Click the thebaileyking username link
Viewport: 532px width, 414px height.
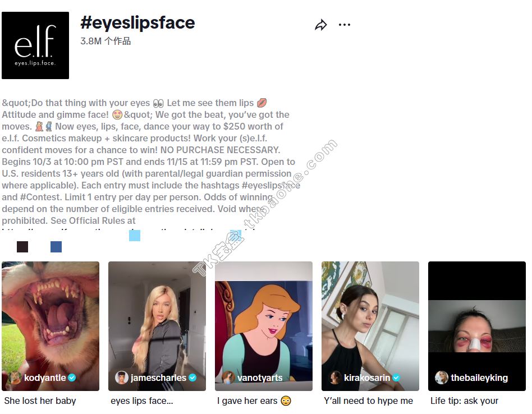[x=479, y=378]
